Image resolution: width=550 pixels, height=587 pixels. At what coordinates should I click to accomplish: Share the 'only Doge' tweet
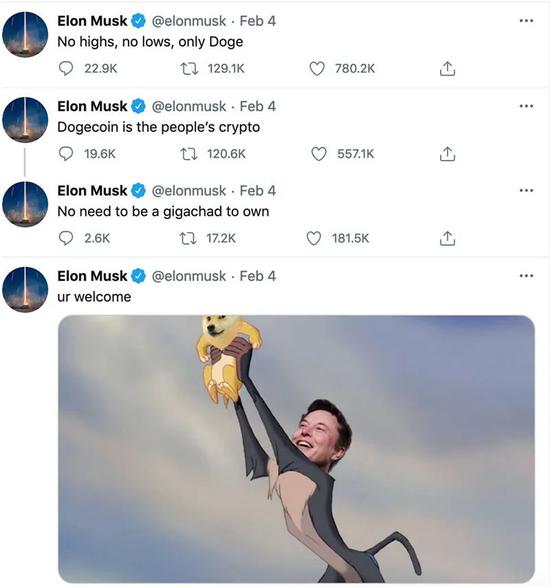447,69
